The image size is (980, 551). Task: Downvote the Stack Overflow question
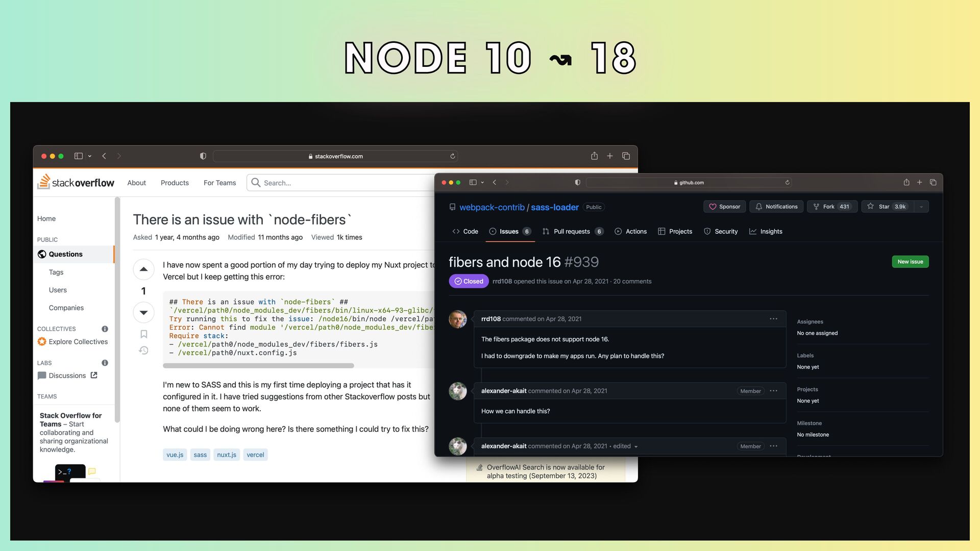[143, 312]
